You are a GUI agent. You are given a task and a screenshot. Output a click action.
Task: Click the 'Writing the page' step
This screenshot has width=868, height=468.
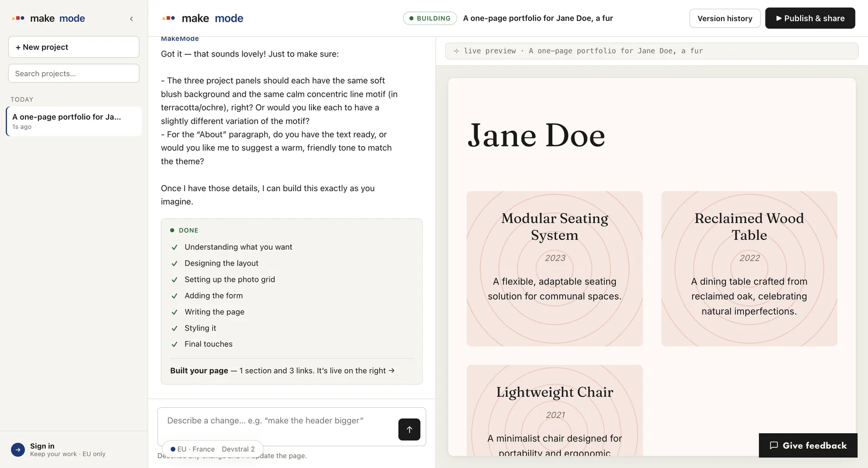[x=214, y=312]
